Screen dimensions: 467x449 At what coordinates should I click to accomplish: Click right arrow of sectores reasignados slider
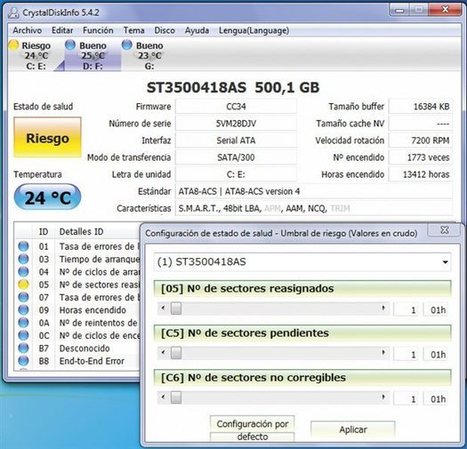point(383,308)
